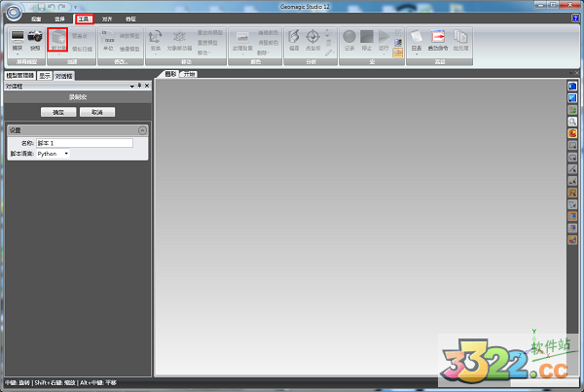
Task: Open the 对话框 panel dropdown arrow menu
Action: [x=131, y=86]
